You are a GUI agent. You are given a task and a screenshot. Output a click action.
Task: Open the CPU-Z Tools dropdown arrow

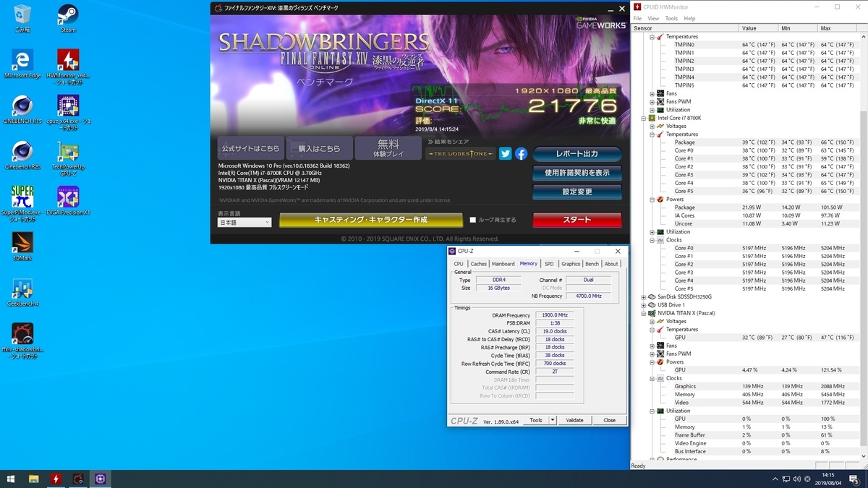point(553,420)
